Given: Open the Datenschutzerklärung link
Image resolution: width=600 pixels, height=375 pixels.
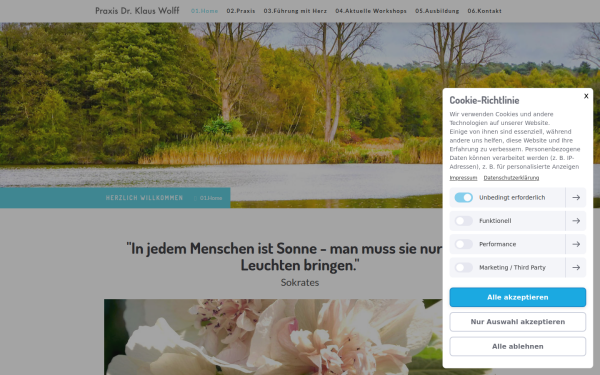Looking at the screenshot, I should point(511,178).
